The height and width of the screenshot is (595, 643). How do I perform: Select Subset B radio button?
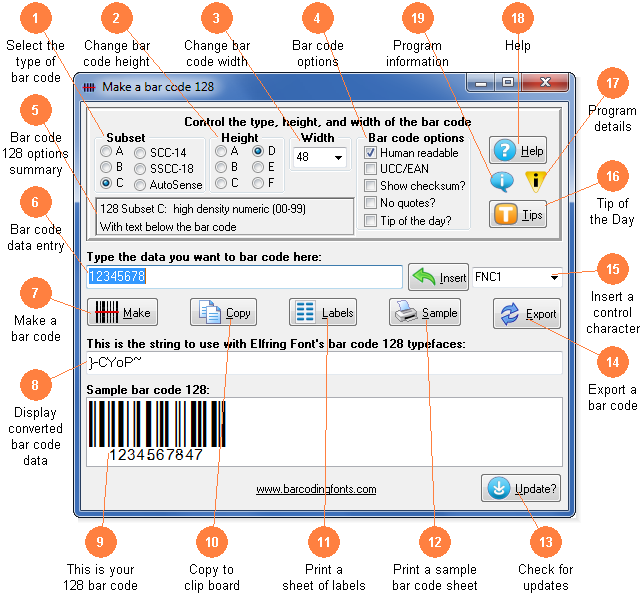tap(106, 167)
